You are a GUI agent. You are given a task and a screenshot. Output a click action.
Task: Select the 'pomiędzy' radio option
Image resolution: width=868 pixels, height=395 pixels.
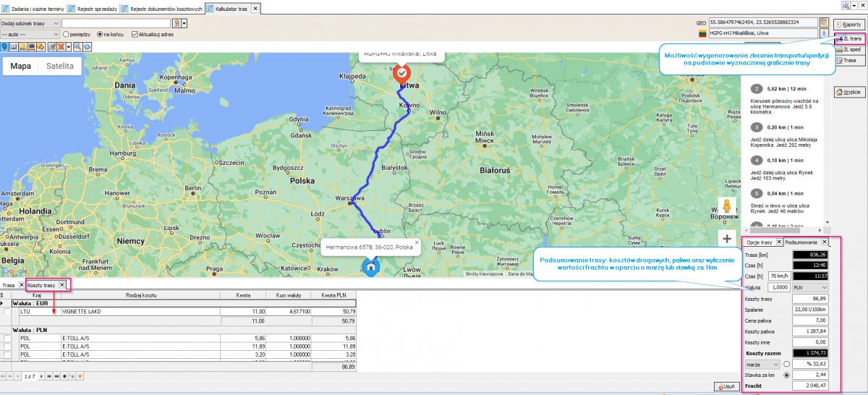[x=67, y=34]
